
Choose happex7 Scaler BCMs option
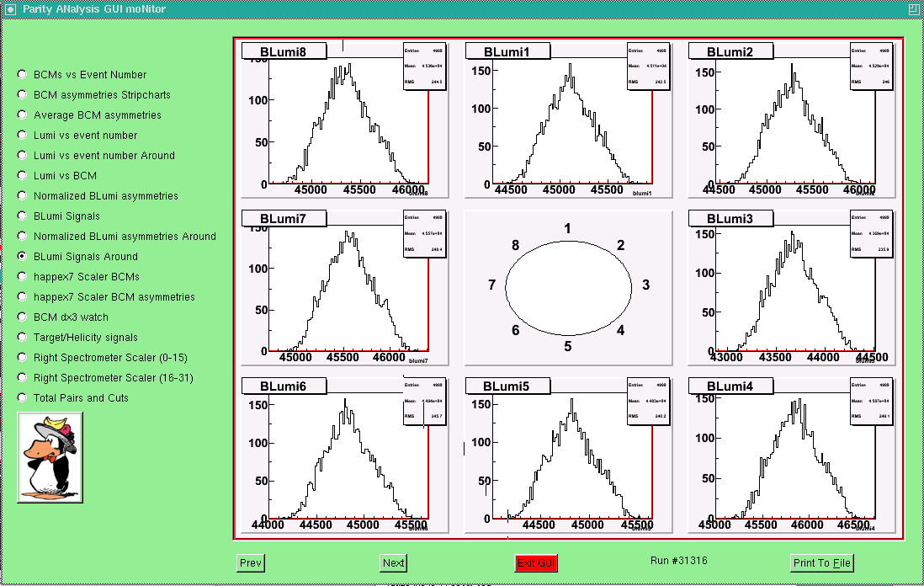click(23, 276)
